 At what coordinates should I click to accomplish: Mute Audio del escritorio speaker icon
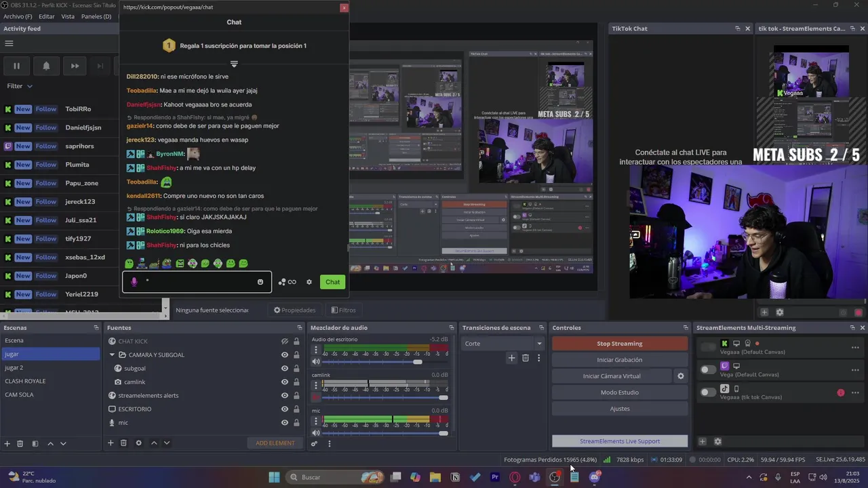tap(316, 362)
